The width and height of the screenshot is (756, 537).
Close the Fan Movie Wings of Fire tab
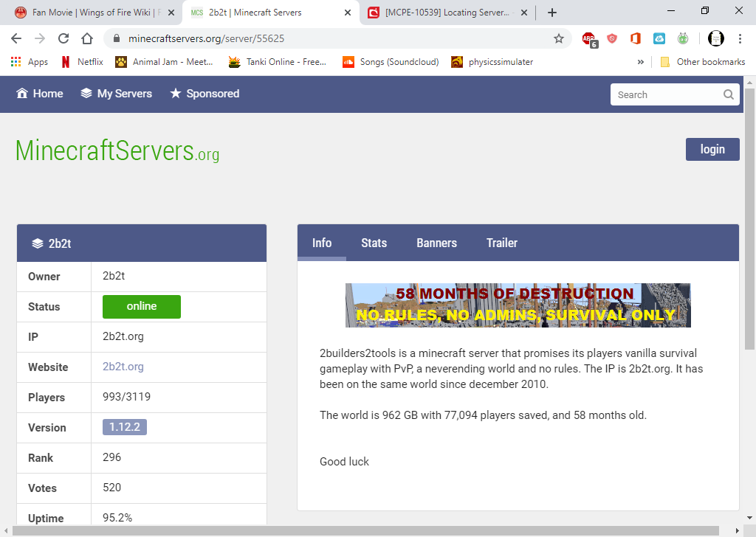coord(171,13)
